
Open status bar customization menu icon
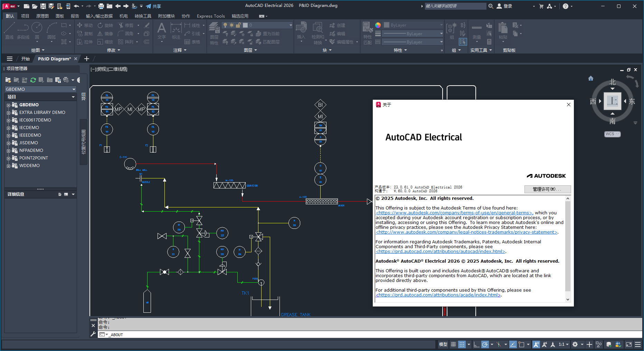638,344
